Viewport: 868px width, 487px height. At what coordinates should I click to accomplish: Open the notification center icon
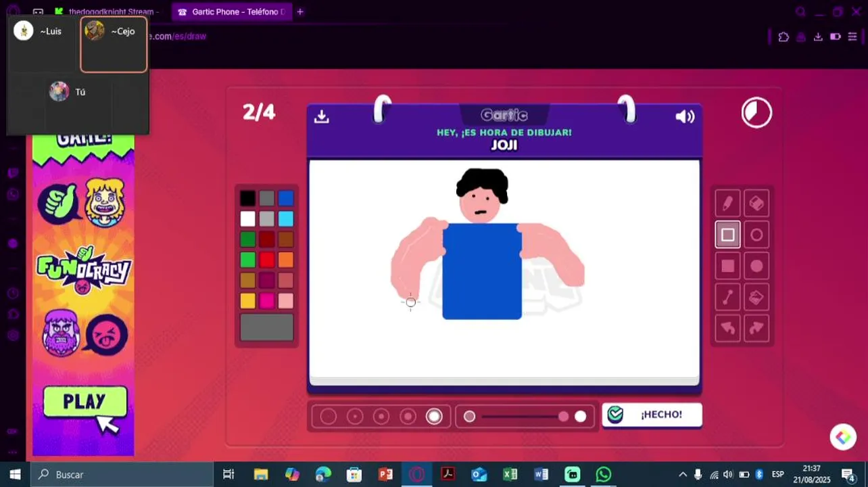[848, 474]
